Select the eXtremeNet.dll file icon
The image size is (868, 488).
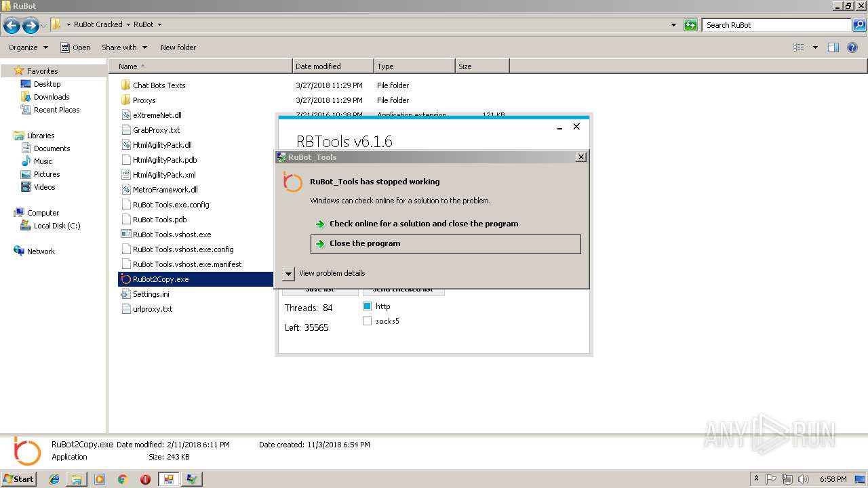125,115
